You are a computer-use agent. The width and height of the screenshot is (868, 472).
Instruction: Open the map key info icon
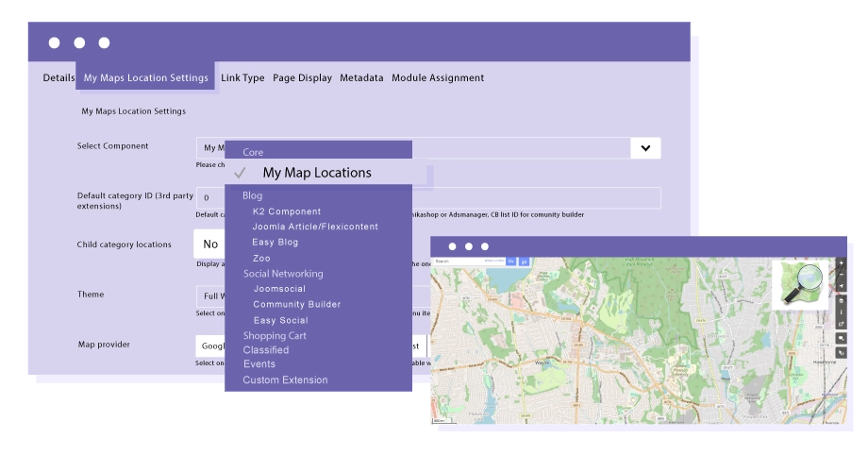click(x=841, y=312)
